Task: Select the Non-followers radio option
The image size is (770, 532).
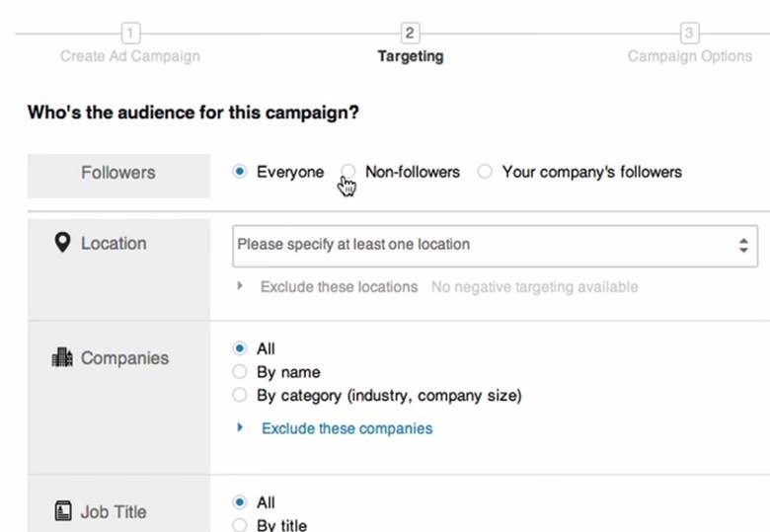Action: [347, 172]
